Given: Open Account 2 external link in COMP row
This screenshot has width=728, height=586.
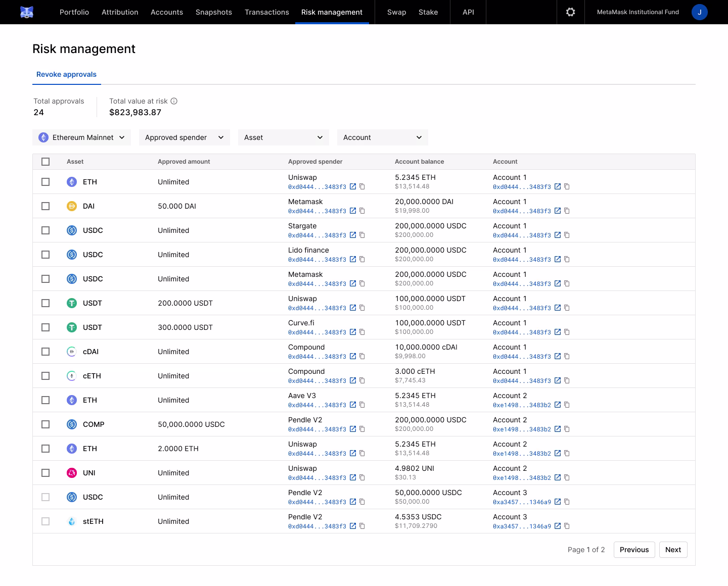Looking at the screenshot, I should pyautogui.click(x=558, y=429).
